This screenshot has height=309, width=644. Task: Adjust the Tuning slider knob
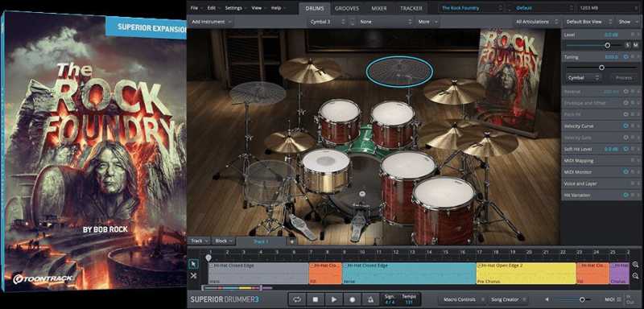(x=601, y=68)
